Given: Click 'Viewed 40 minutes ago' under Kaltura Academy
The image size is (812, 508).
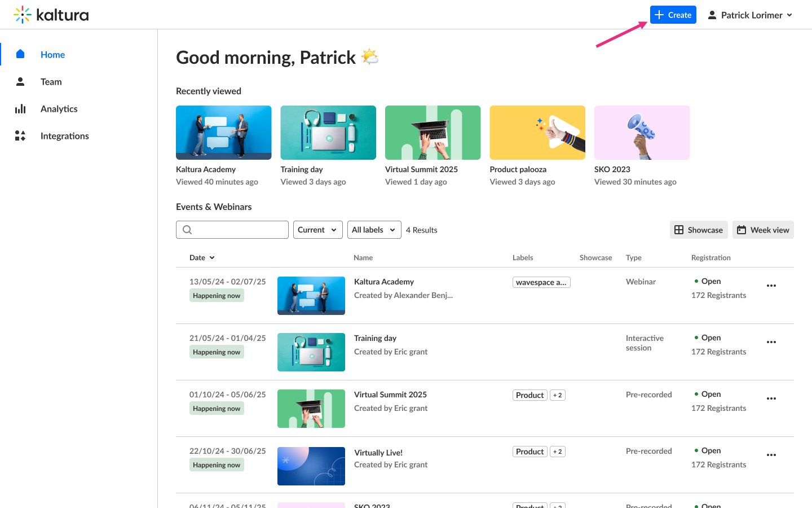Looking at the screenshot, I should click(x=217, y=182).
